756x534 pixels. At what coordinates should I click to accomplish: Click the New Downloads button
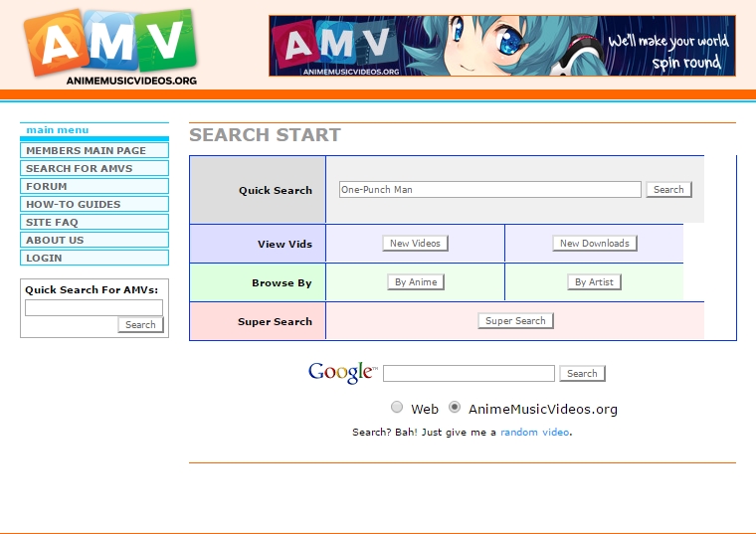(x=595, y=244)
